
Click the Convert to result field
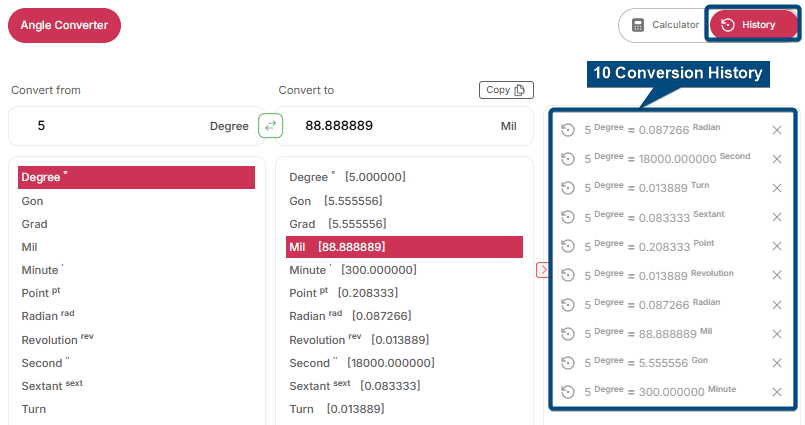390,127
